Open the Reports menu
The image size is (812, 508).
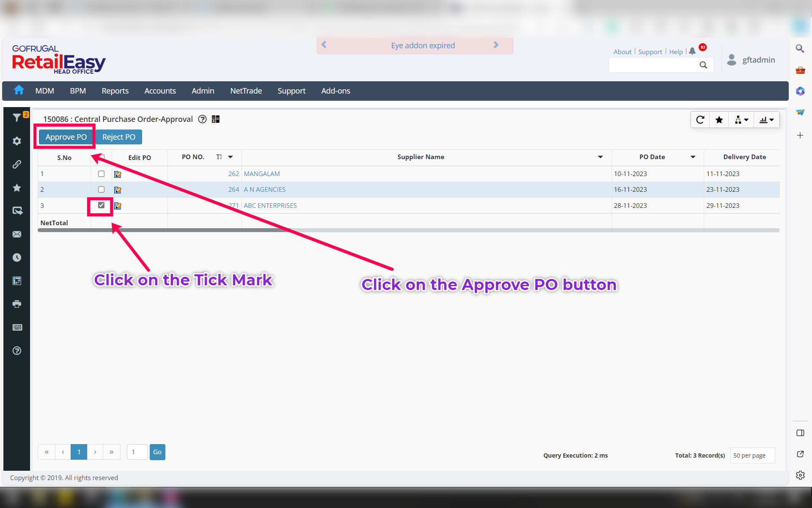115,91
